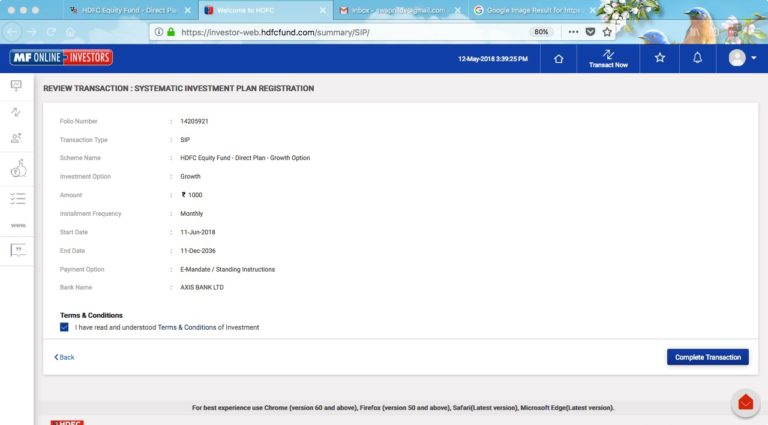Image resolution: width=768 pixels, height=425 pixels.
Task: Switch to Google Image Result tab
Action: 533,10
